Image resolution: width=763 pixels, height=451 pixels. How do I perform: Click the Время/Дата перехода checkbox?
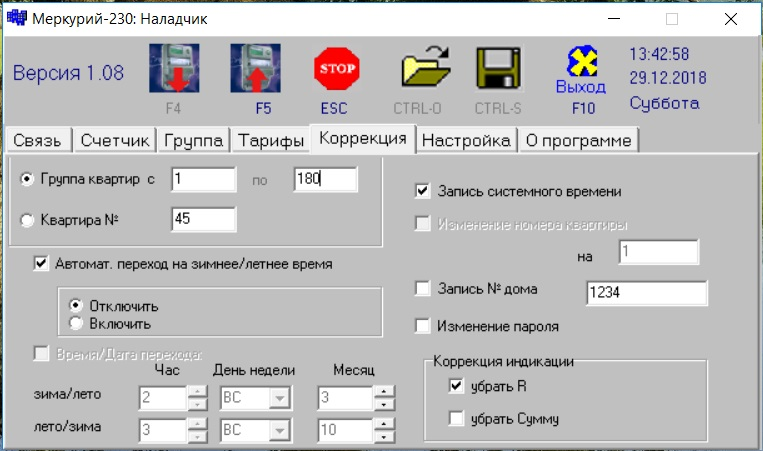point(41,353)
